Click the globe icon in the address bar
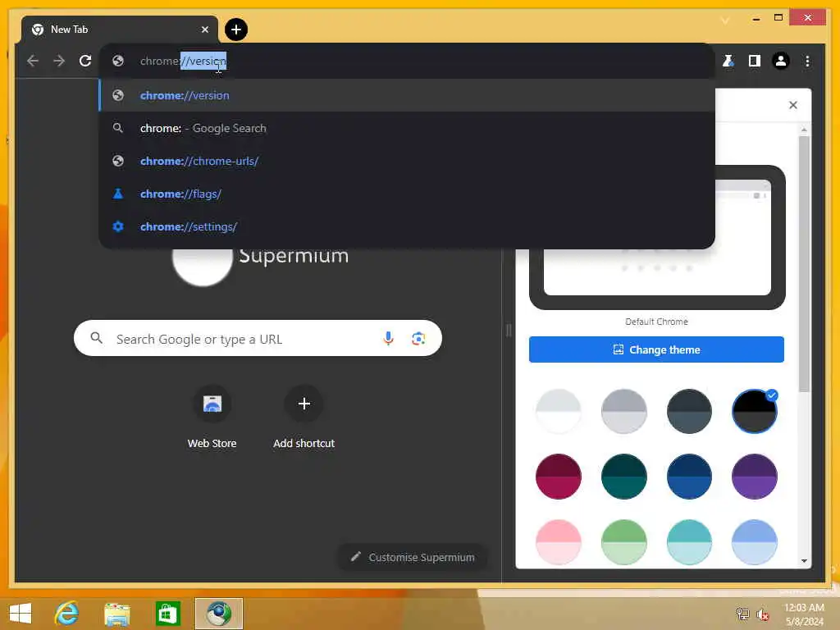The image size is (840, 630). click(118, 61)
